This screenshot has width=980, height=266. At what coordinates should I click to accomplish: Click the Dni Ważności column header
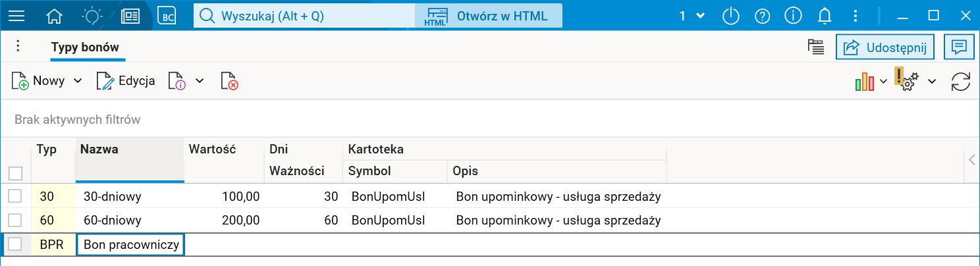click(x=304, y=160)
